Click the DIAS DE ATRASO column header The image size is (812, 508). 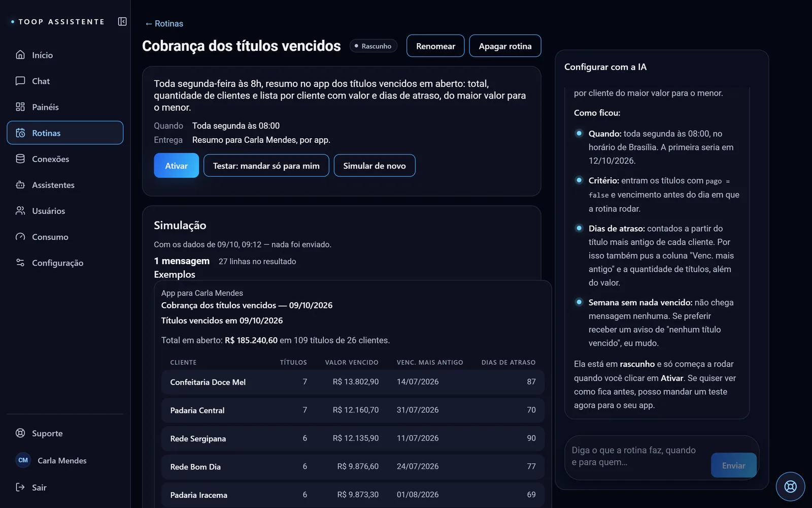pyautogui.click(x=509, y=362)
